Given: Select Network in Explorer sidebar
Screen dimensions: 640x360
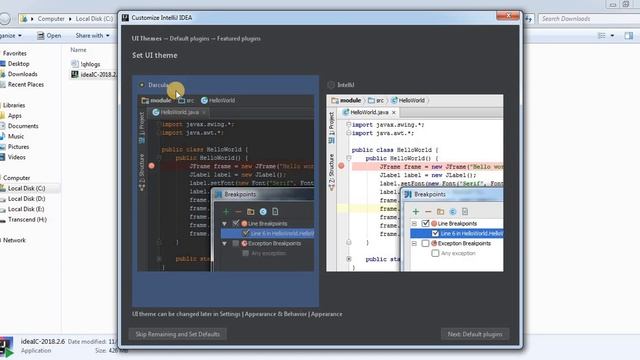Looking at the screenshot, I should click(x=14, y=240).
